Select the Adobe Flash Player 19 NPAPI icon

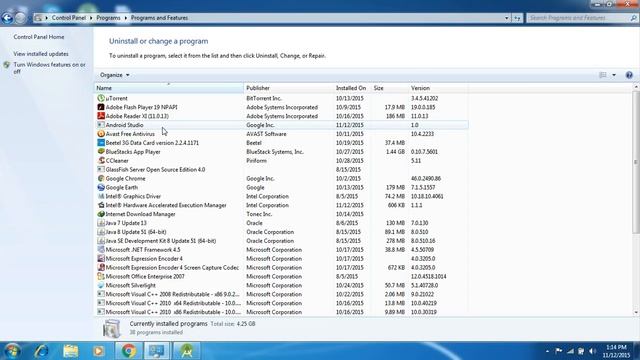(x=101, y=107)
